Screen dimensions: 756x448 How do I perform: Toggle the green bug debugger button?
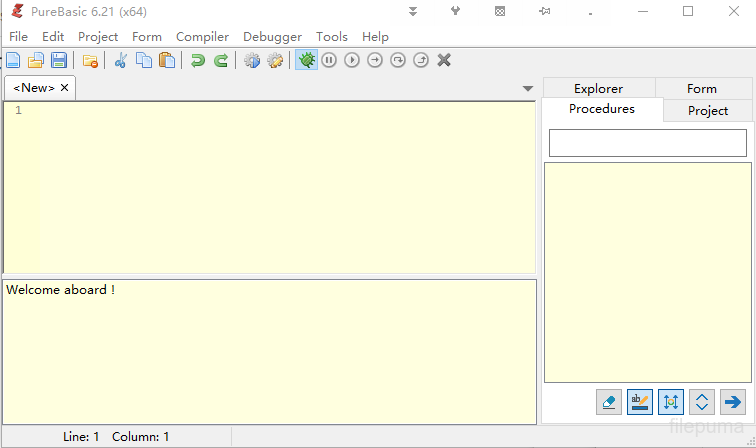pos(307,60)
